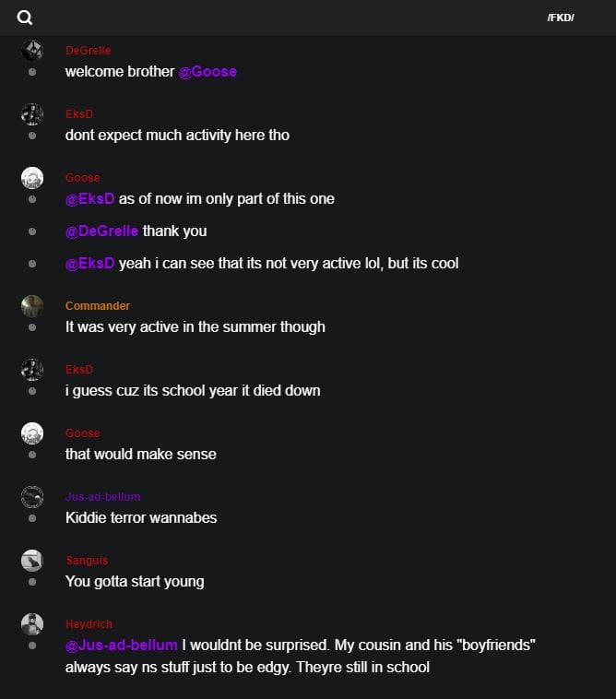Click the @Goose mention in DeGrelle's welcome
This screenshot has width=616, height=699.
pyautogui.click(x=207, y=71)
